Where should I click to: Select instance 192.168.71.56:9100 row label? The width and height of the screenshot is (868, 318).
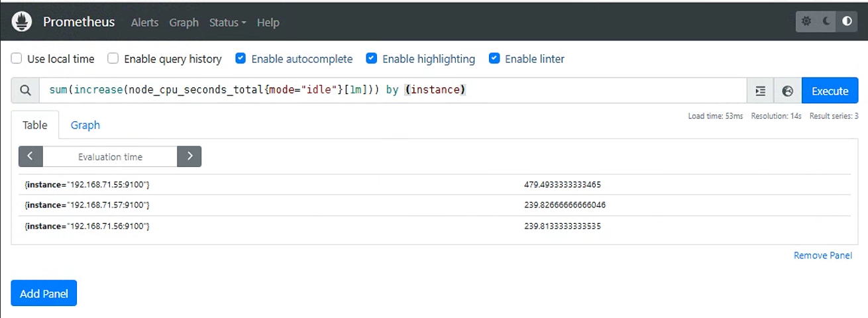click(x=87, y=227)
